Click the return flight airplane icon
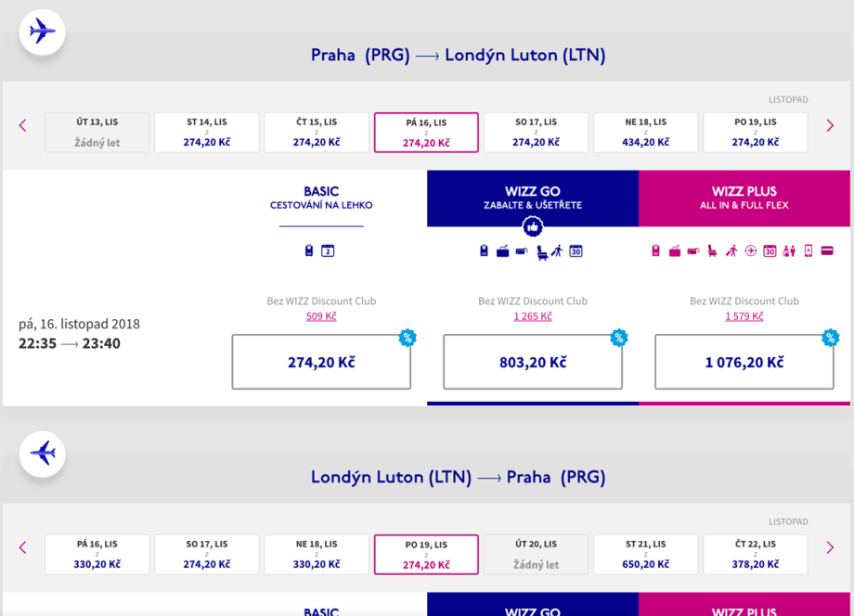Viewport: 854px width, 616px height. 42,454
